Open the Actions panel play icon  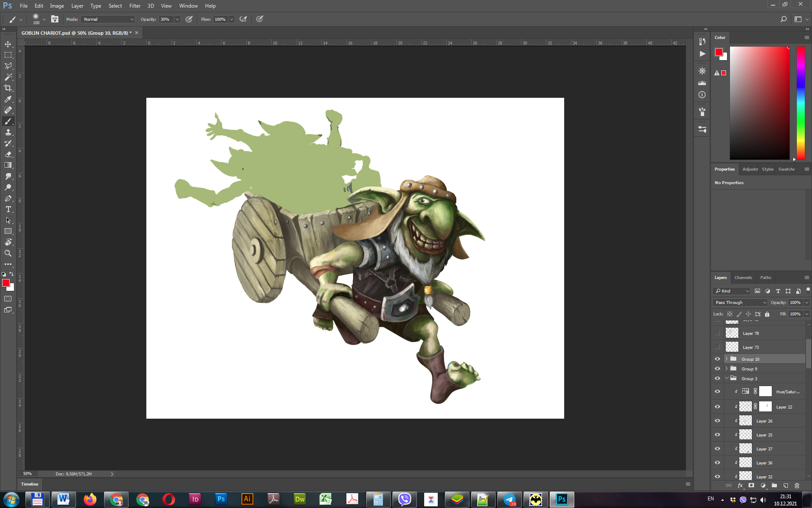pyautogui.click(x=702, y=54)
